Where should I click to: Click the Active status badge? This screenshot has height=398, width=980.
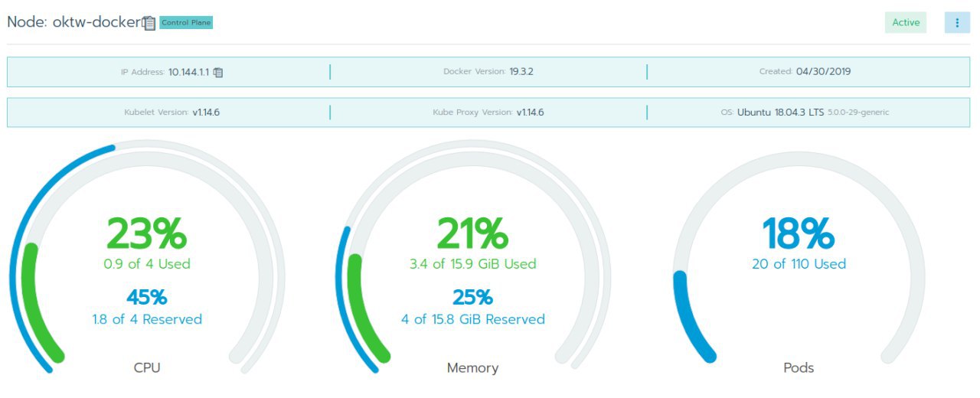906,22
